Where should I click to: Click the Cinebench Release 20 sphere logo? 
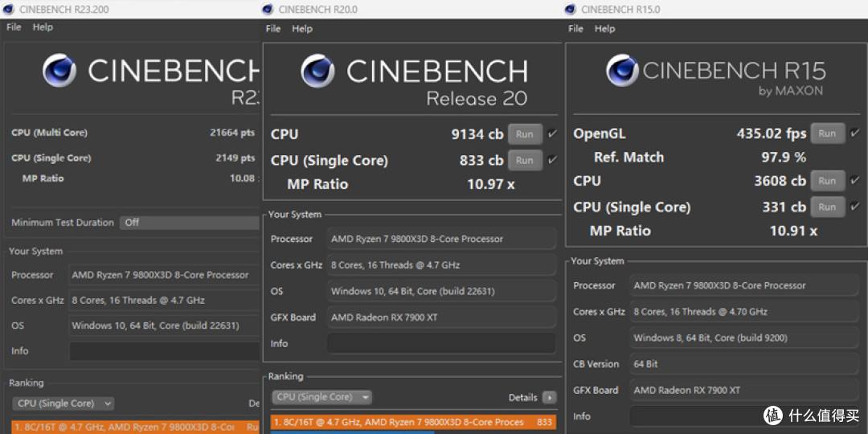click(317, 70)
